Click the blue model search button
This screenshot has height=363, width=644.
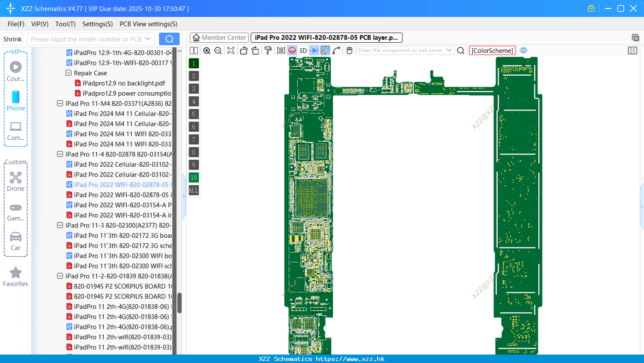coord(169,39)
